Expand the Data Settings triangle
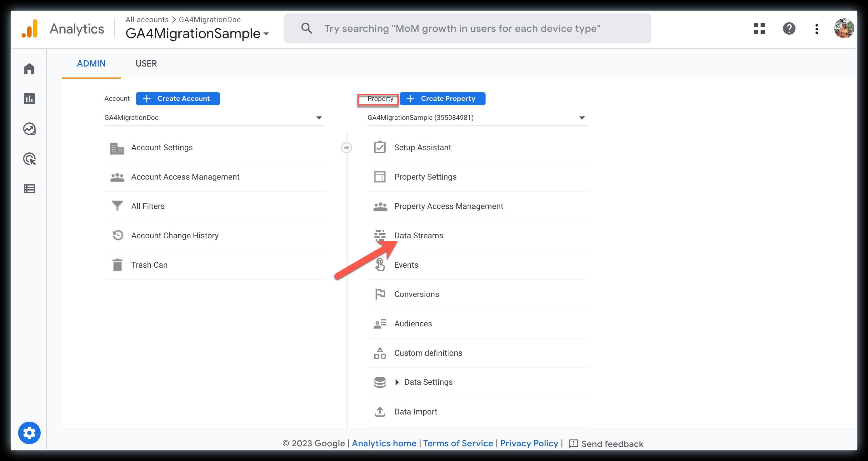Image resolution: width=868 pixels, height=461 pixels. click(x=397, y=382)
